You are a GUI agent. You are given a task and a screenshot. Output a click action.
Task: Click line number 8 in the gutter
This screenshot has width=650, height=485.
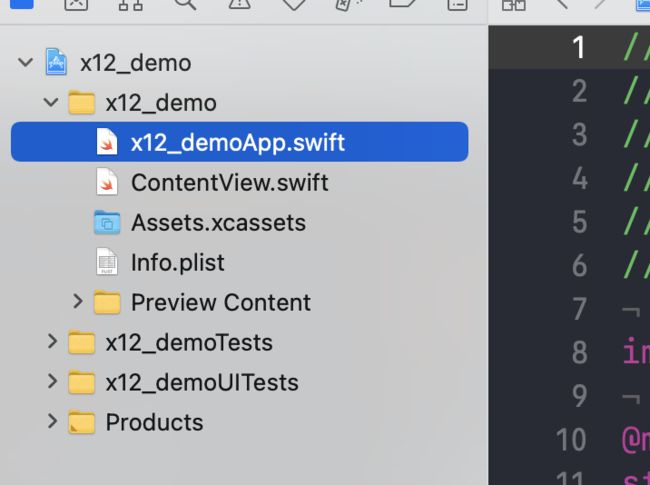tap(580, 352)
